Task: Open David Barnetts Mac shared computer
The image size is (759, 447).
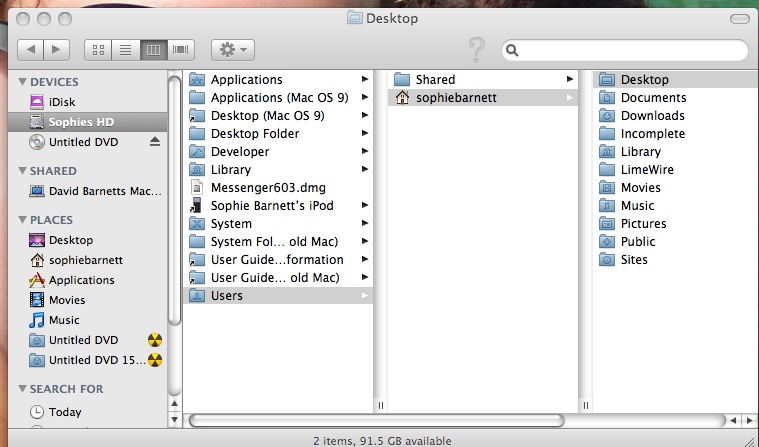Action: coord(87,191)
